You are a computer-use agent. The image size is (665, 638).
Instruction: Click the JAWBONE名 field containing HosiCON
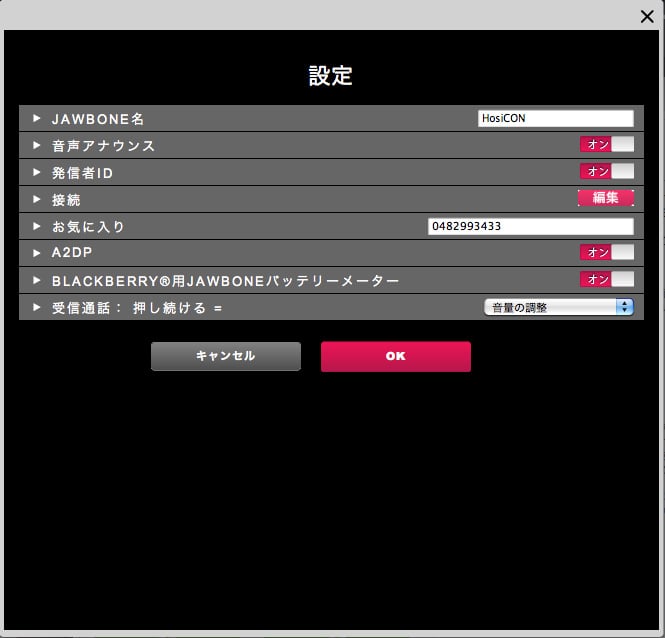click(555, 118)
